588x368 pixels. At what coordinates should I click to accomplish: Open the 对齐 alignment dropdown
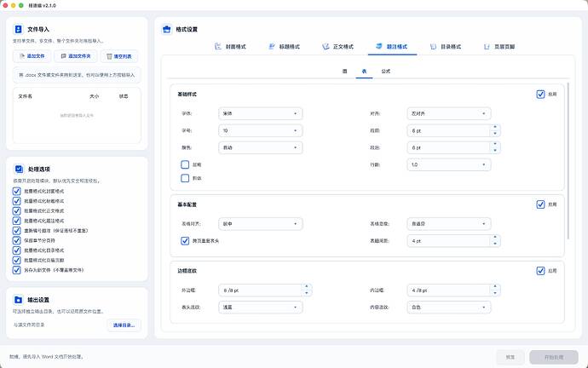449,113
